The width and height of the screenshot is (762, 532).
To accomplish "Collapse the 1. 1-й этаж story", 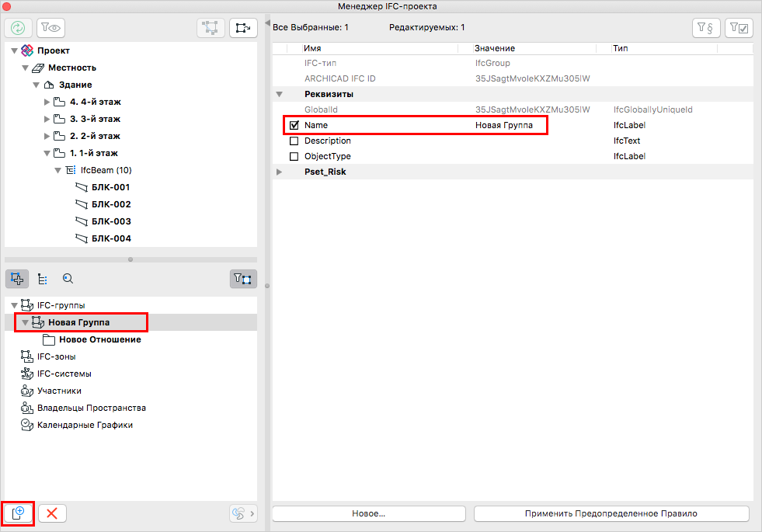I will click(47, 154).
